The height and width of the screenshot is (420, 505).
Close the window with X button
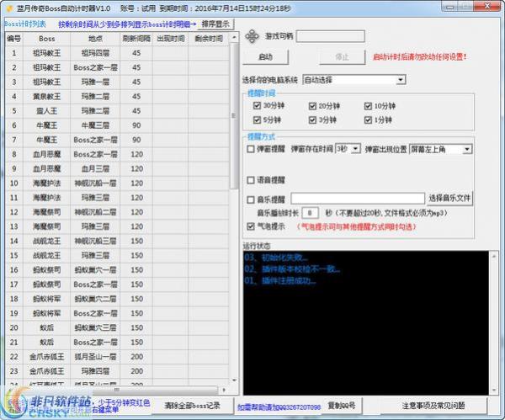click(487, 6)
